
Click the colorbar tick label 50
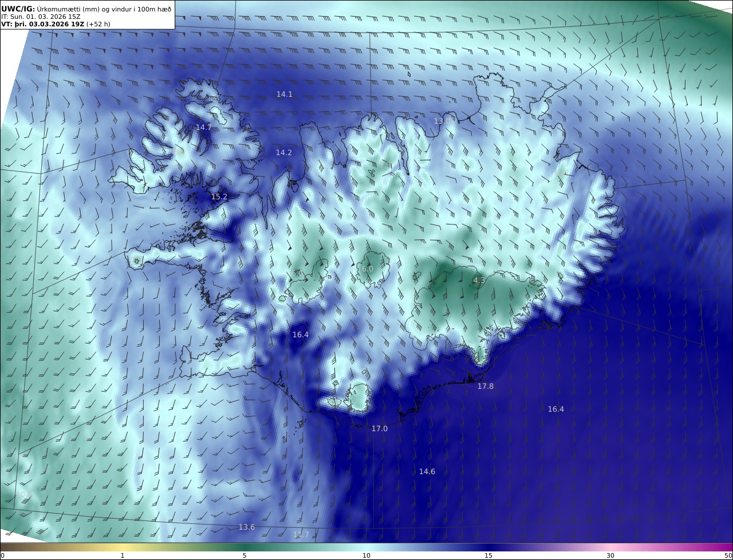(x=728, y=555)
